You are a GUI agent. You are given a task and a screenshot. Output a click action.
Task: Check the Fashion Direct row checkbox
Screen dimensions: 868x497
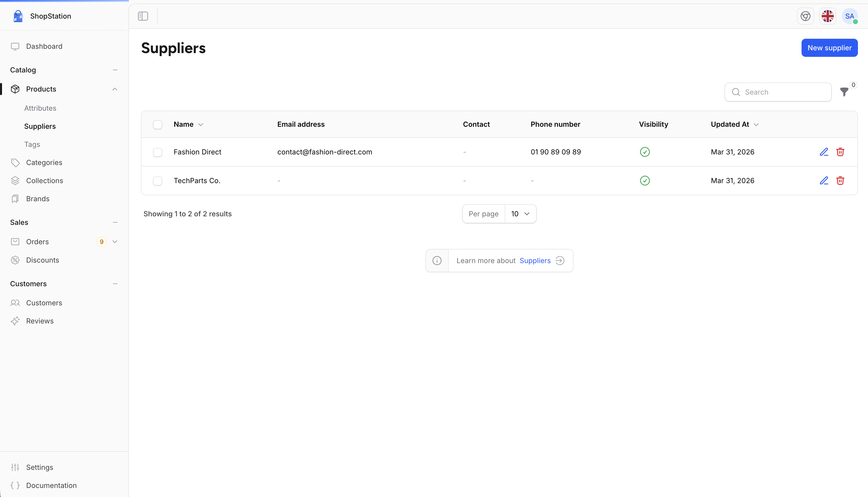[x=158, y=152]
